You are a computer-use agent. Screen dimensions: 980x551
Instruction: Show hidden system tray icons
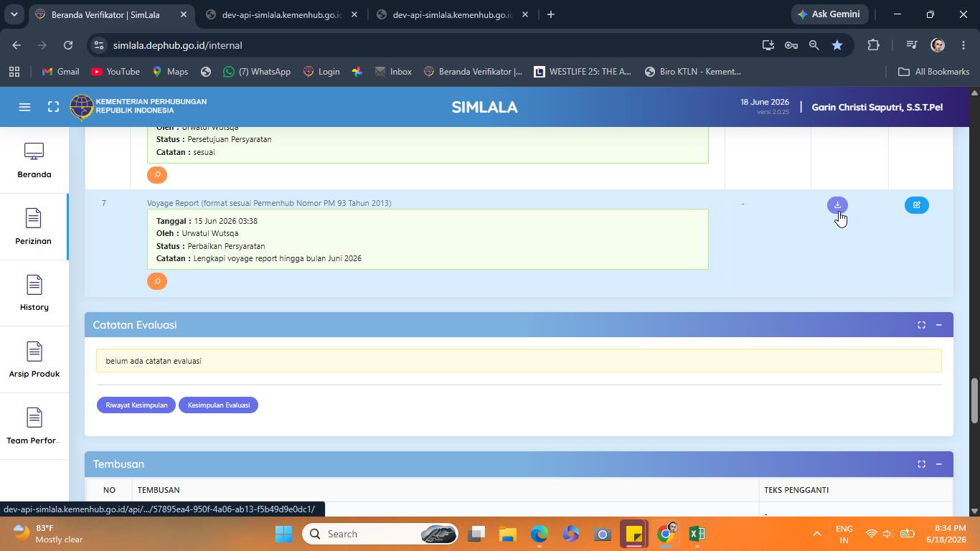(x=816, y=534)
